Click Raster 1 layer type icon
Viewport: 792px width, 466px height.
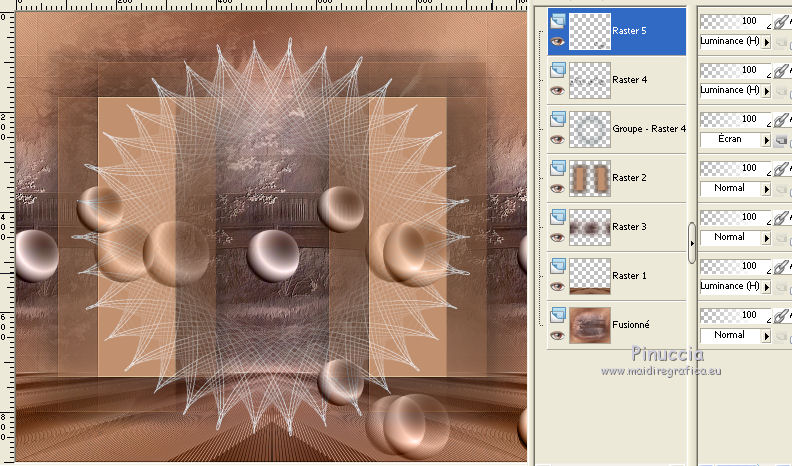[558, 266]
